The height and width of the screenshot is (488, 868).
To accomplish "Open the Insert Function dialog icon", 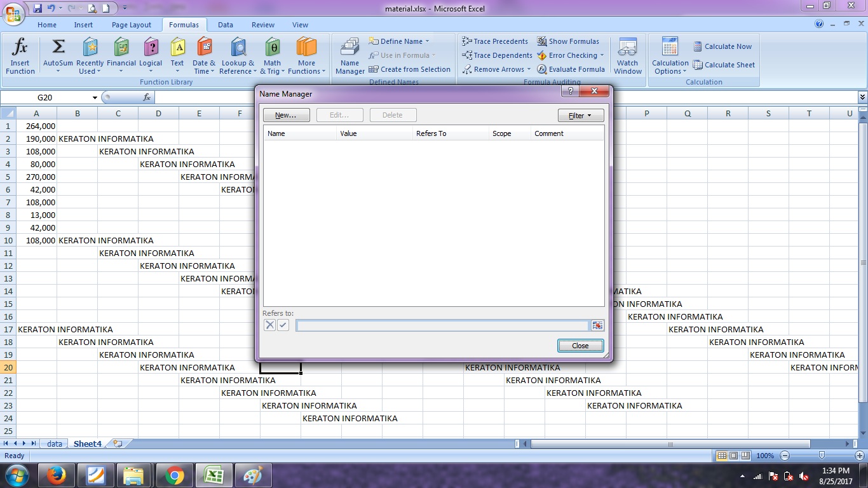I will point(20,48).
